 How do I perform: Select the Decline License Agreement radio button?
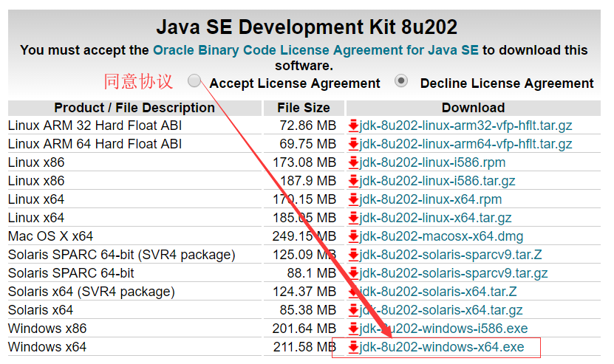pyautogui.click(x=401, y=81)
